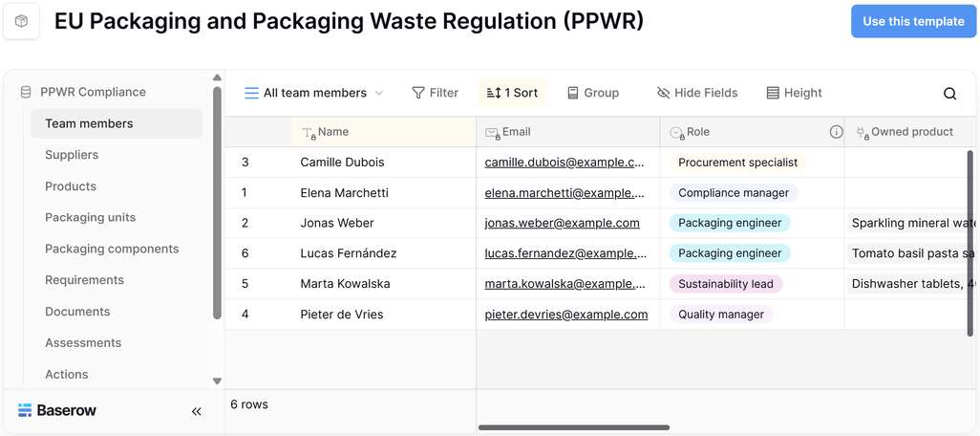Open pieter.devries@example.com link
The height and width of the screenshot is (436, 980).
(x=566, y=315)
